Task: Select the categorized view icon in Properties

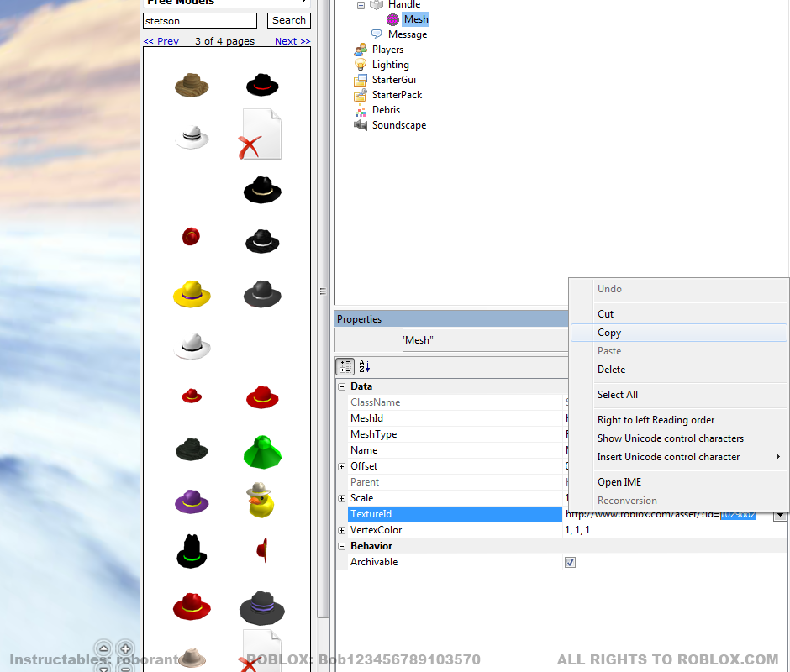Action: 345,366
